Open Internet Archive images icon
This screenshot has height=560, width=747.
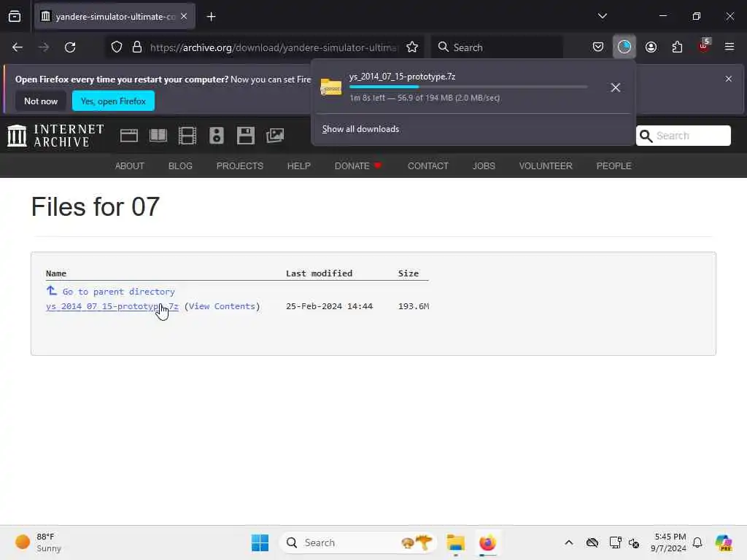coord(275,136)
